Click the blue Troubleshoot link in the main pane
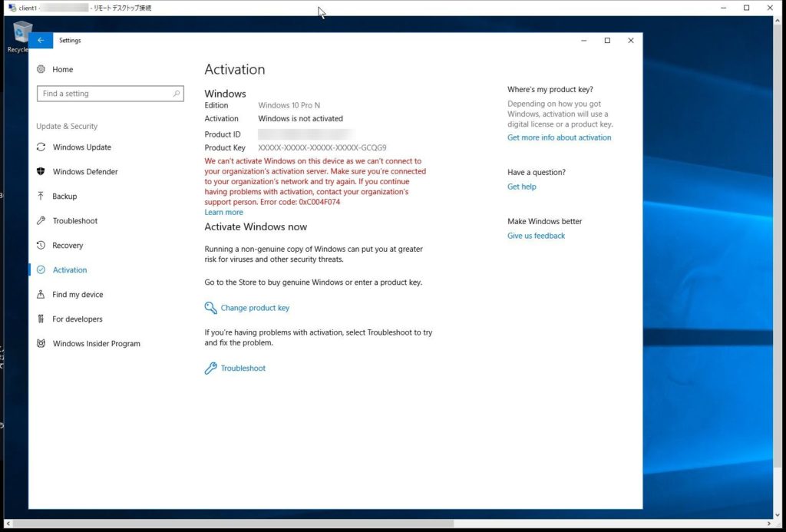 coord(243,368)
